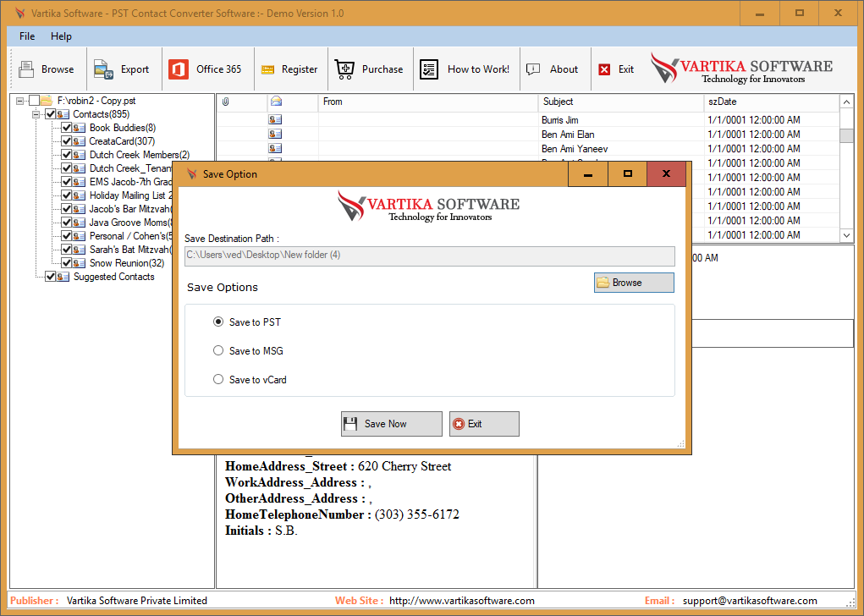Select the Suggested Contacts folder
This screenshot has height=616, width=864.
coord(114,277)
